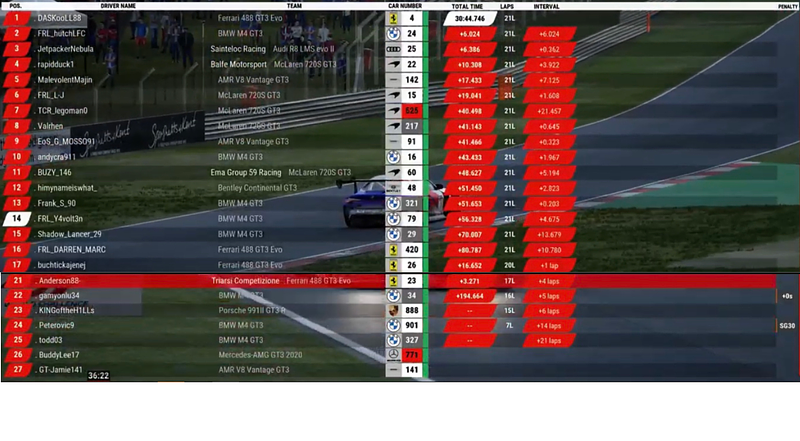The image size is (800, 441).
Task: Click the position 27 badge
Action: coord(18,370)
